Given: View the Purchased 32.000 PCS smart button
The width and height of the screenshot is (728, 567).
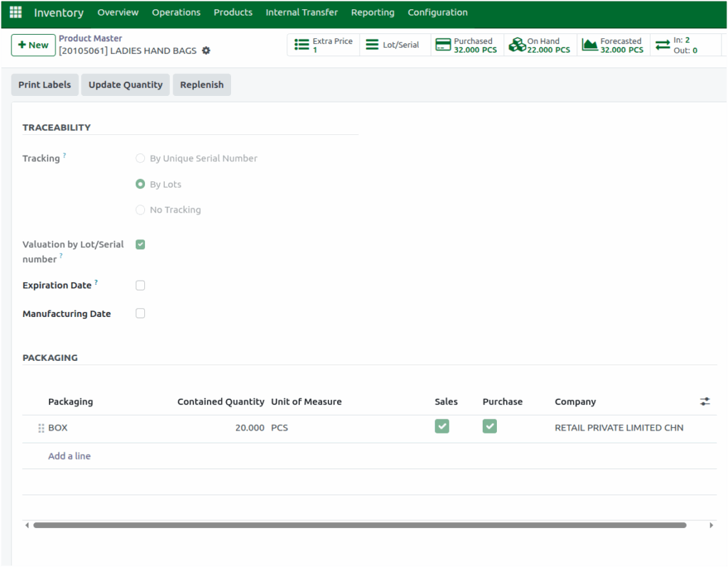Looking at the screenshot, I should pyautogui.click(x=466, y=45).
